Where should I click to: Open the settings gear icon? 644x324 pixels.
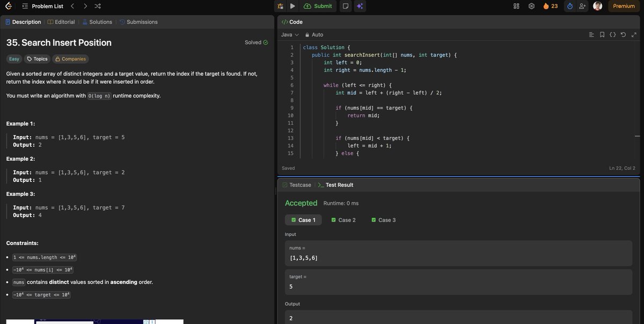click(531, 6)
